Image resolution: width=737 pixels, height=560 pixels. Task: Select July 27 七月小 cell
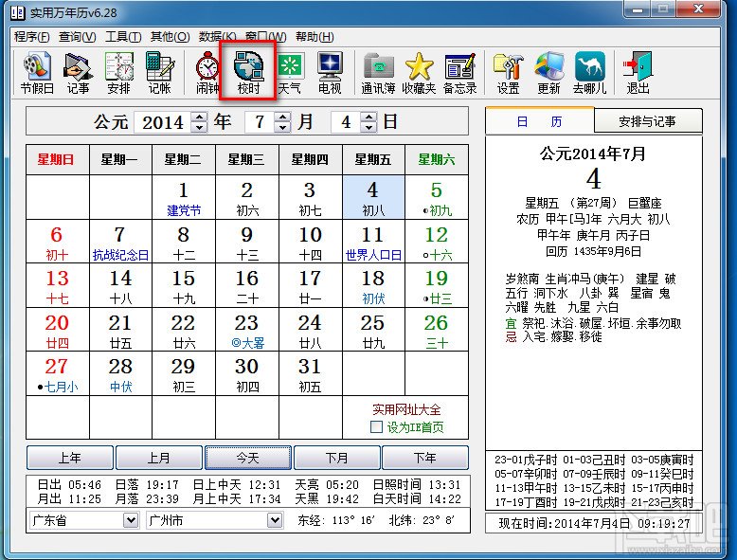(58, 373)
